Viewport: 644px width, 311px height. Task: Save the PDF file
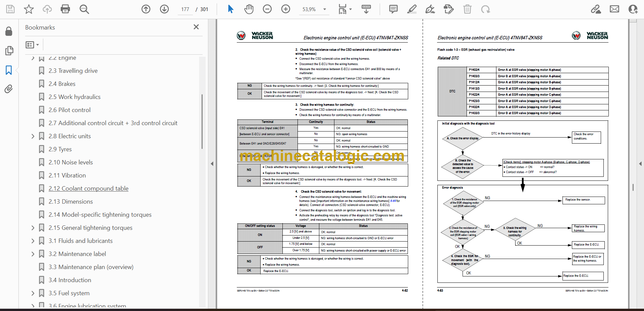pyautogui.click(x=10, y=9)
